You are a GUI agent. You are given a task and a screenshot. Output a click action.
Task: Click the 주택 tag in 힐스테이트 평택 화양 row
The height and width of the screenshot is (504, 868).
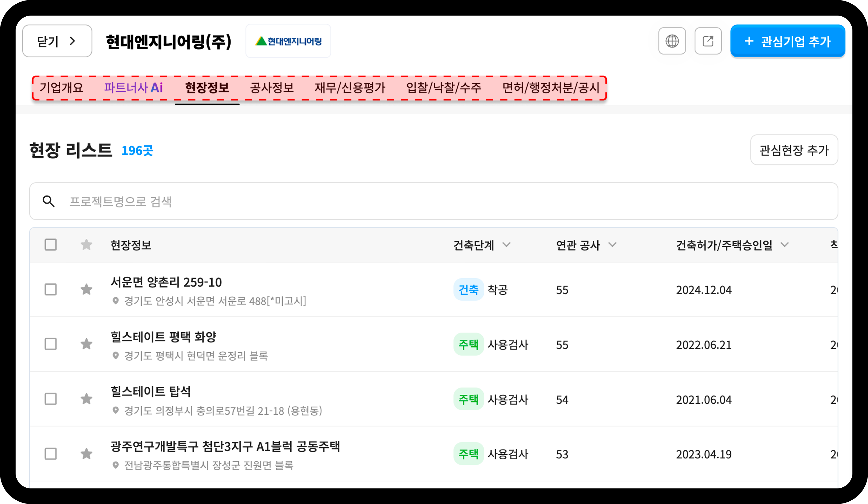(469, 344)
